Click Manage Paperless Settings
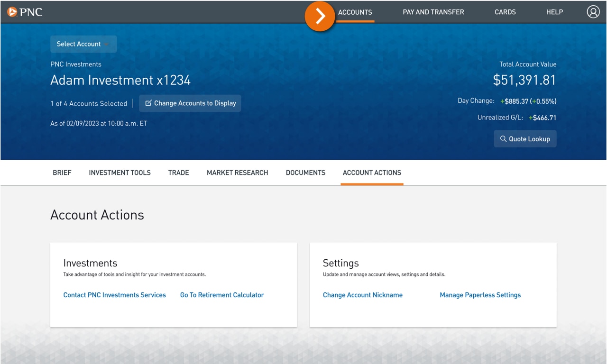607x364 pixels. click(480, 294)
